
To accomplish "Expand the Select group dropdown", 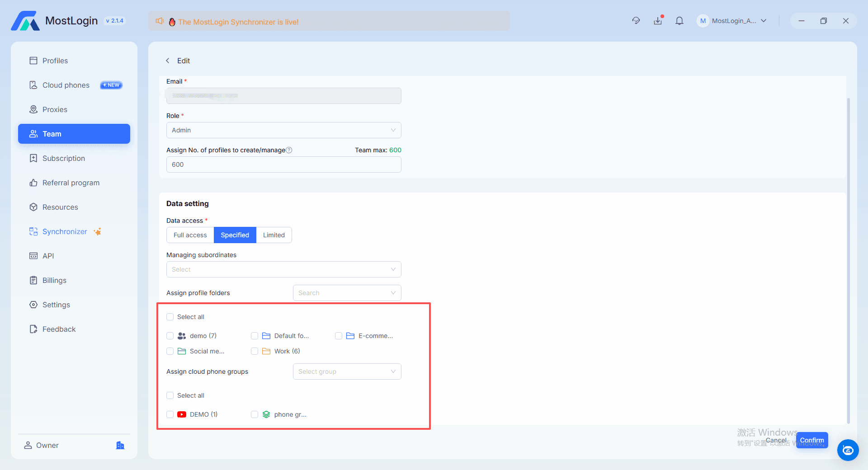I will pos(347,371).
